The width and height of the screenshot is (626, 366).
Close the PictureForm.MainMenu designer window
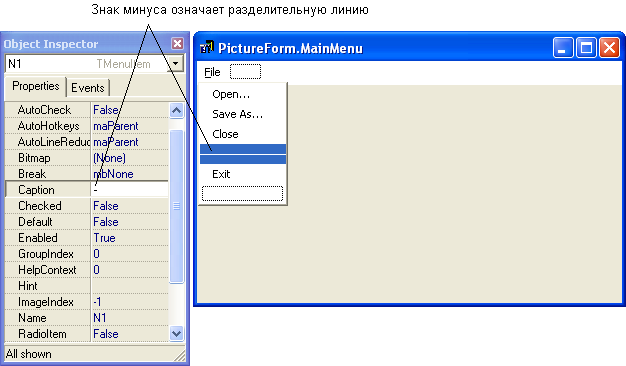coord(610,48)
